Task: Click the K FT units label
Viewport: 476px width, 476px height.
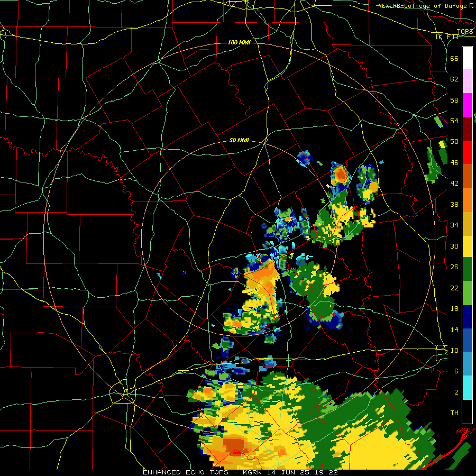Action: click(x=447, y=37)
